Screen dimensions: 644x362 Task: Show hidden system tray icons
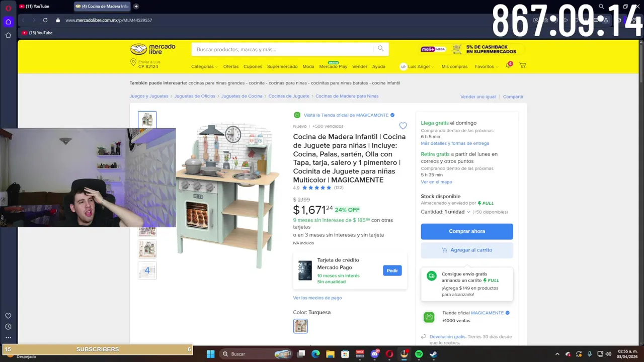(x=557, y=354)
